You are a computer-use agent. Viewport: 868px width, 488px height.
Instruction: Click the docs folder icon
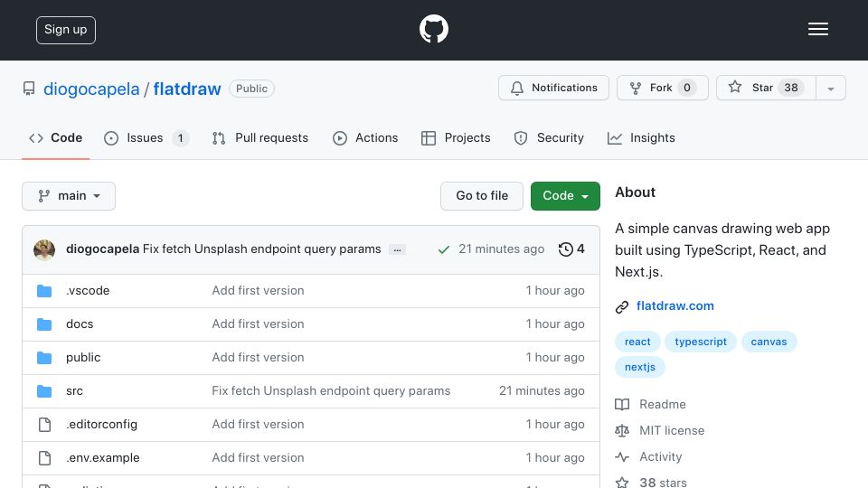pyautogui.click(x=44, y=324)
